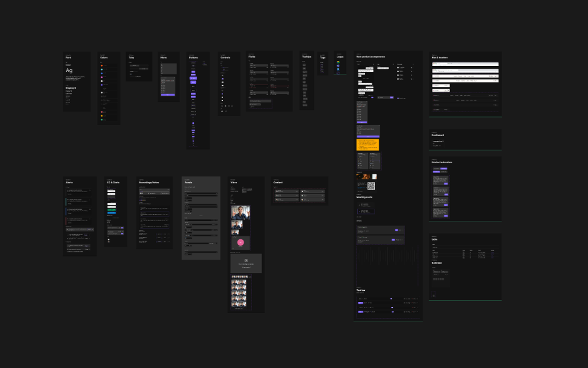Image resolution: width=588 pixels, height=368 pixels.
Task: Select the 'Buttons' frame title
Action: coord(193,57)
